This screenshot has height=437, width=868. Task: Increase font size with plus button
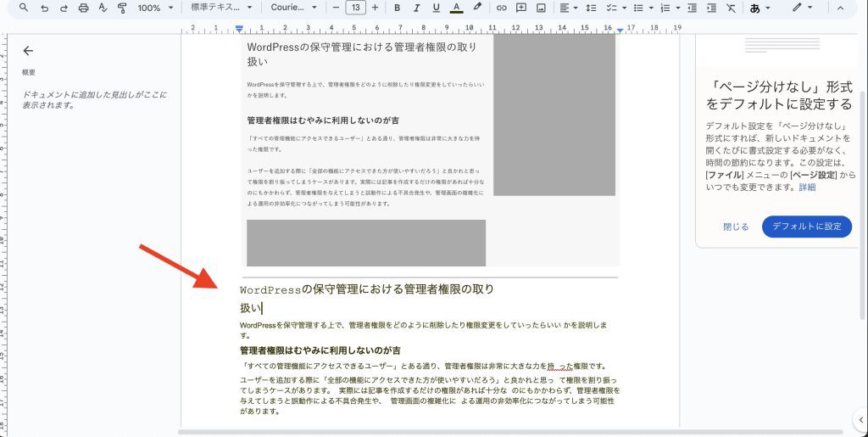click(x=375, y=8)
